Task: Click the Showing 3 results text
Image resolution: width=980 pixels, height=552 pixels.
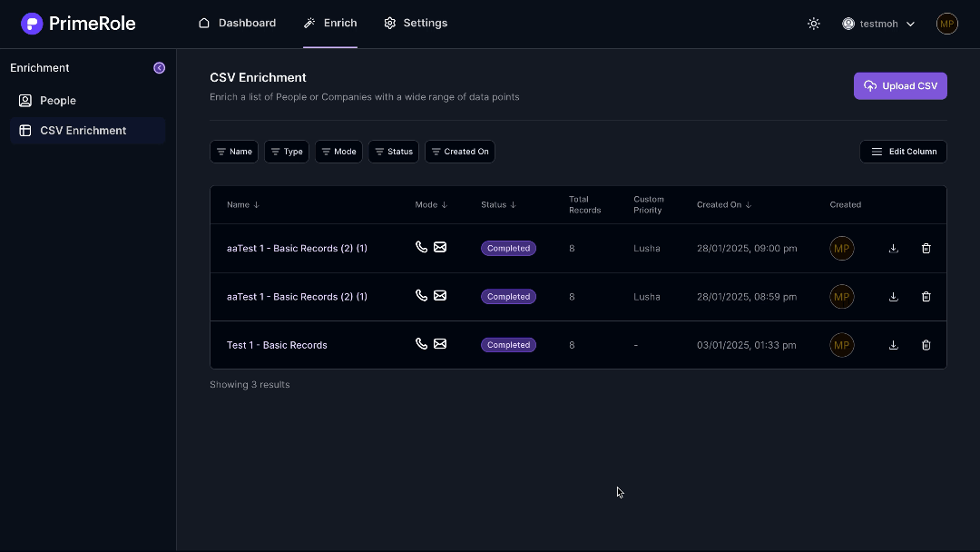Action: [x=250, y=385]
